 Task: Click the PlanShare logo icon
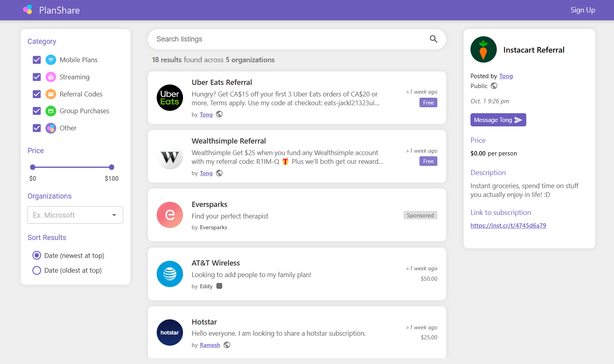click(x=28, y=10)
